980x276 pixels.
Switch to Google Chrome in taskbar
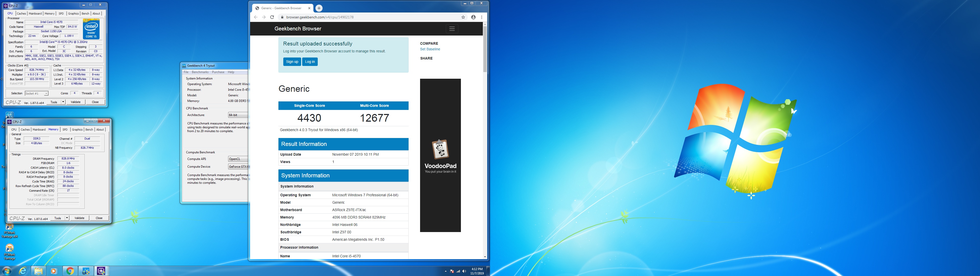[70, 271]
